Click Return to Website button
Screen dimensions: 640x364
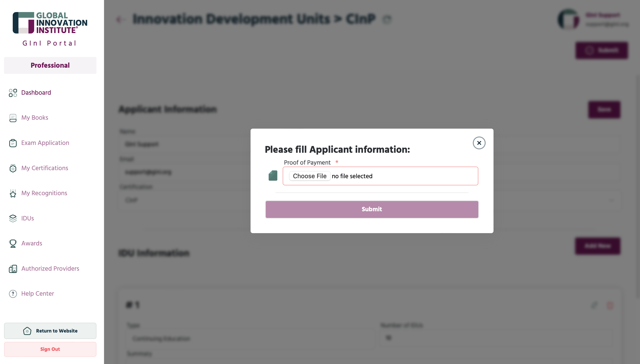[50, 331]
